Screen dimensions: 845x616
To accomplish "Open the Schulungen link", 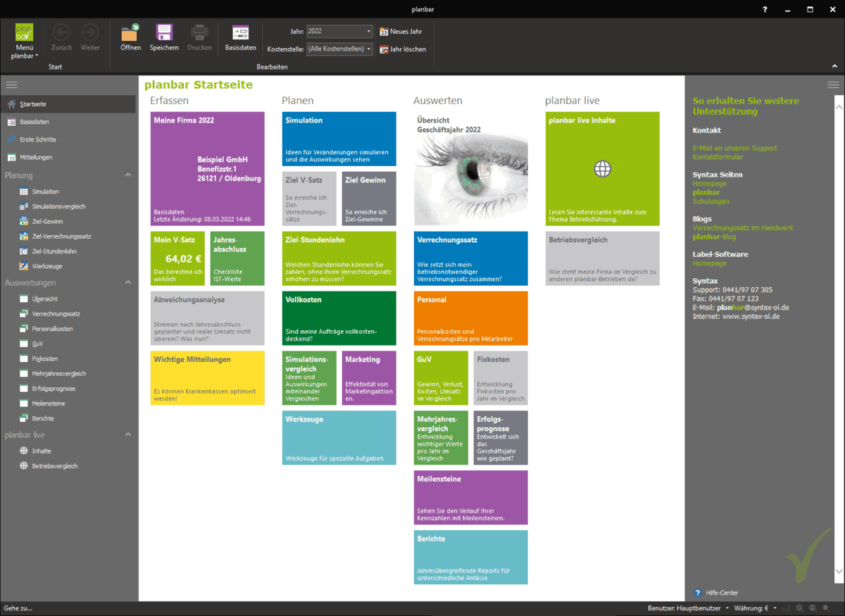I will tap(711, 201).
